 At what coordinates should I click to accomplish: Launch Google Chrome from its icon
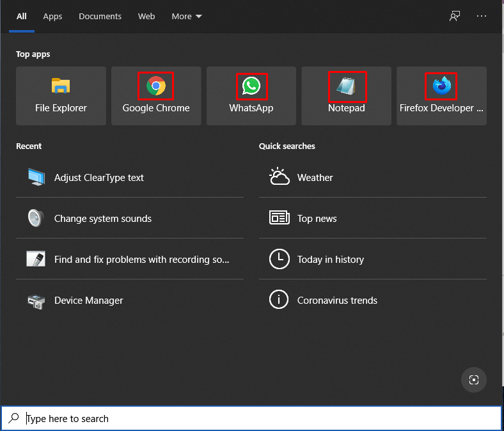pos(156,86)
